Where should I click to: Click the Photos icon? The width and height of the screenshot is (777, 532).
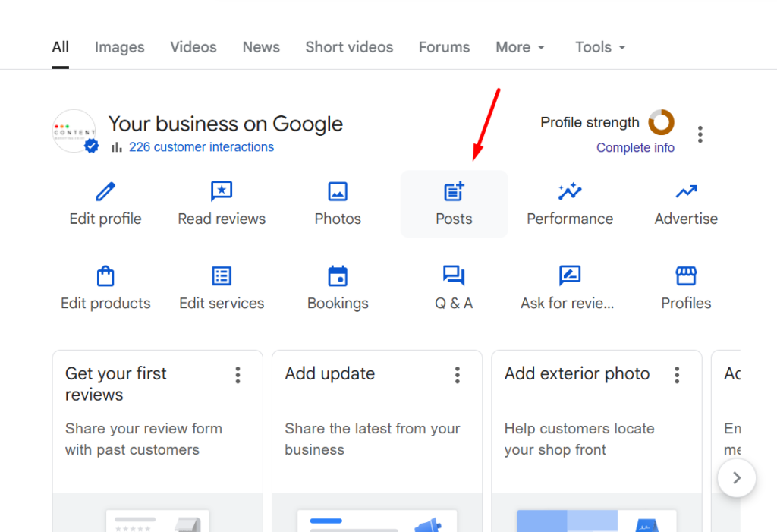pyautogui.click(x=338, y=192)
